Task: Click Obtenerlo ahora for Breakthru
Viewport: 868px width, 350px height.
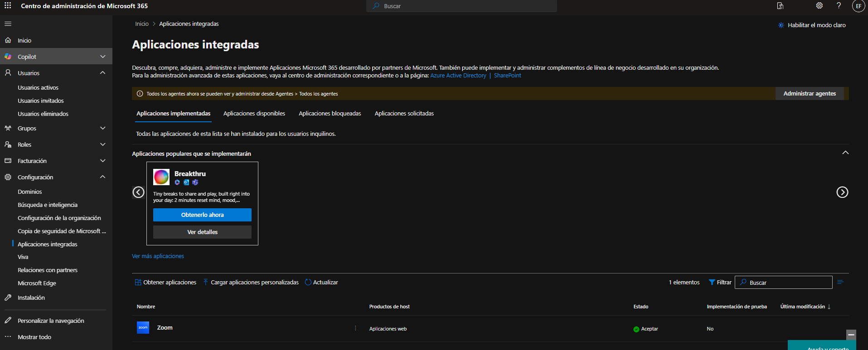Action: (x=202, y=215)
